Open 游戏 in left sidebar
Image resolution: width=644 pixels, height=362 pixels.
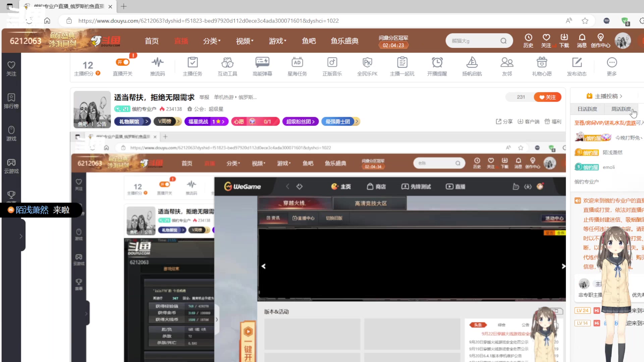click(x=11, y=133)
